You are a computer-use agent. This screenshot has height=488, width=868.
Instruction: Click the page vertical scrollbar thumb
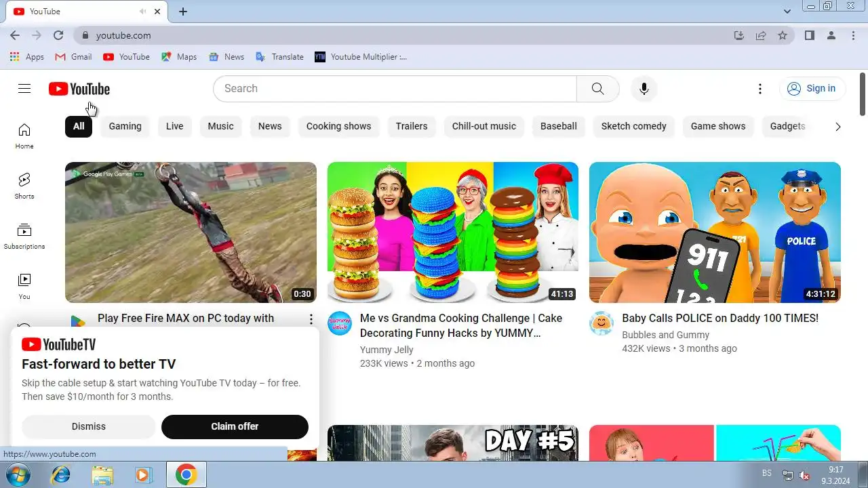tap(863, 94)
